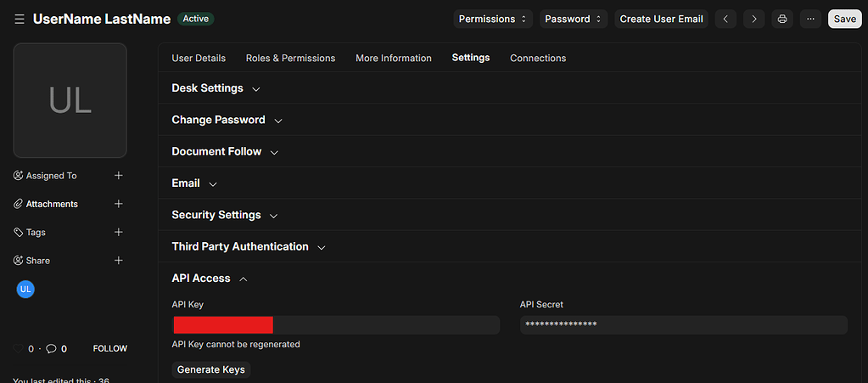The width and height of the screenshot is (868, 383).
Task: Click the print icon in toolbar
Action: 782,19
